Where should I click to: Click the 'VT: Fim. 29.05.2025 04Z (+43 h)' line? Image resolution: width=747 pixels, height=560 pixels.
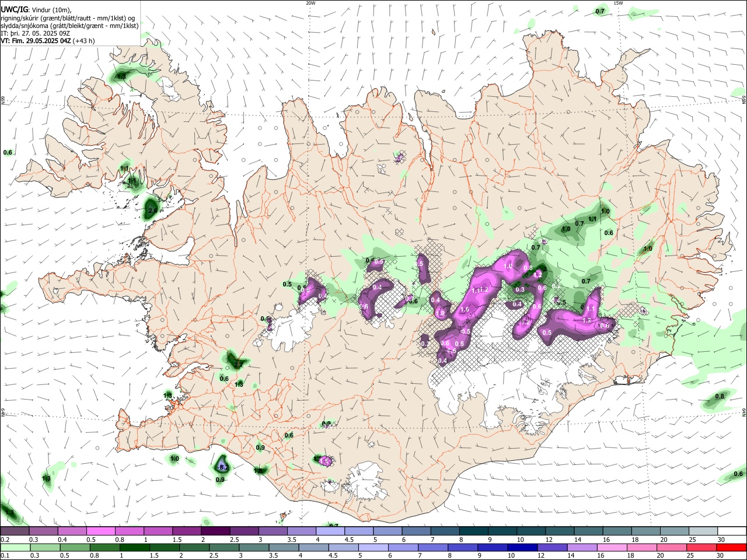click(48, 41)
